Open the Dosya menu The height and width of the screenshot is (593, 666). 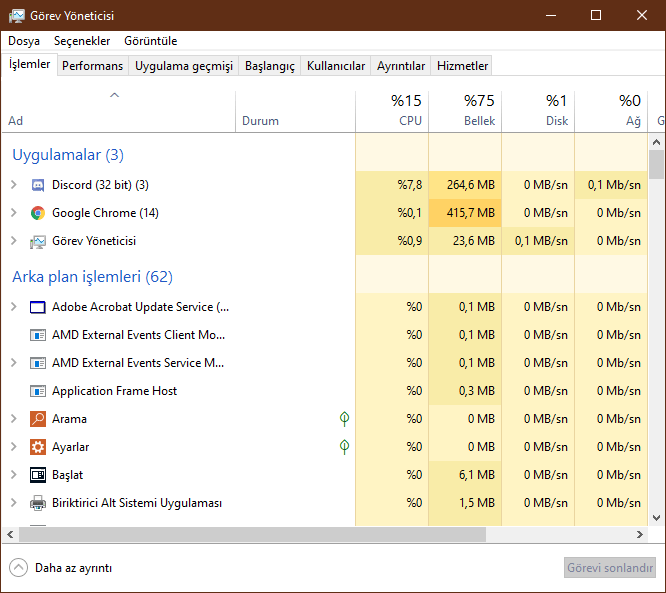[x=24, y=41]
